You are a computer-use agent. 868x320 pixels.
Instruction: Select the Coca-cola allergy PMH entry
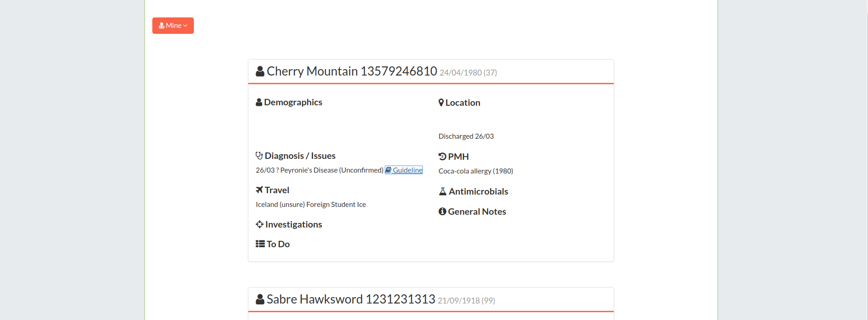(476, 171)
